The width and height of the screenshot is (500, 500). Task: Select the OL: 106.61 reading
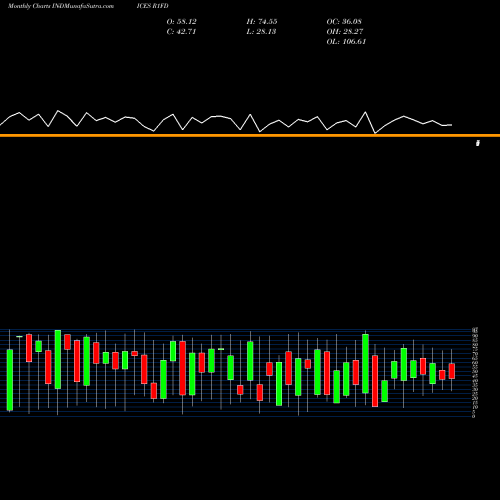point(346,42)
